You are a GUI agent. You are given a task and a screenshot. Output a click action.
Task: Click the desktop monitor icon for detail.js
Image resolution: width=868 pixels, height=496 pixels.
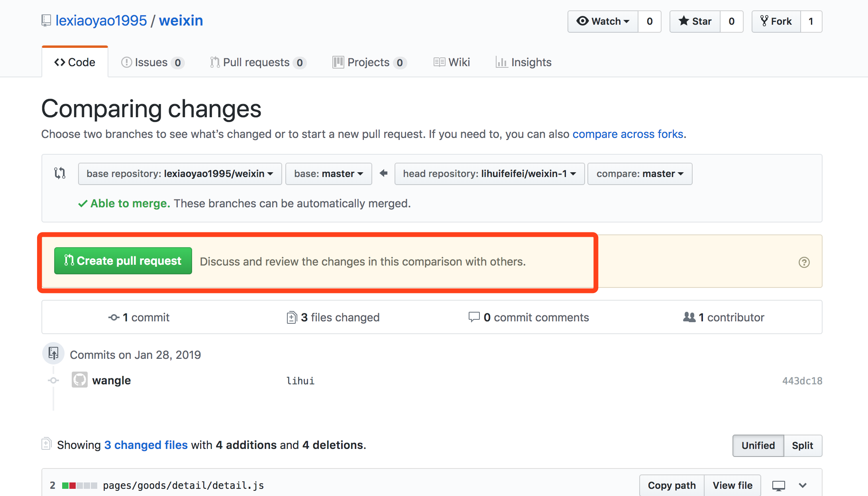click(779, 486)
